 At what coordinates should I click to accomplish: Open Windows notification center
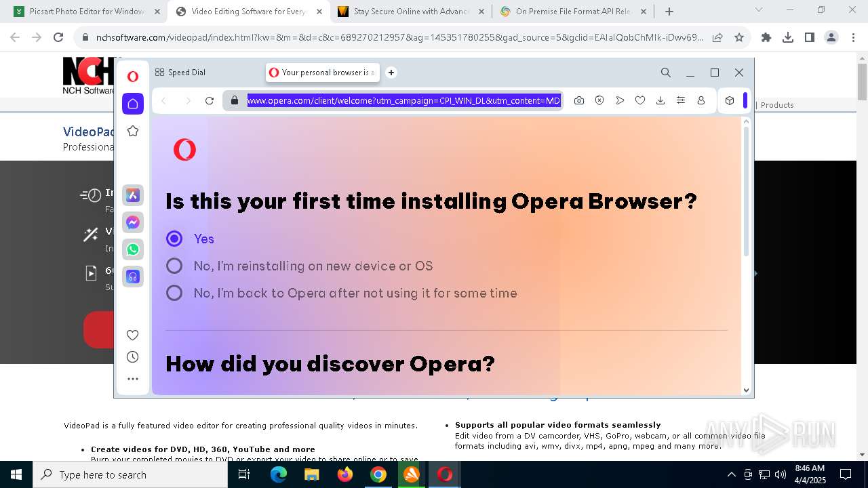(846, 474)
